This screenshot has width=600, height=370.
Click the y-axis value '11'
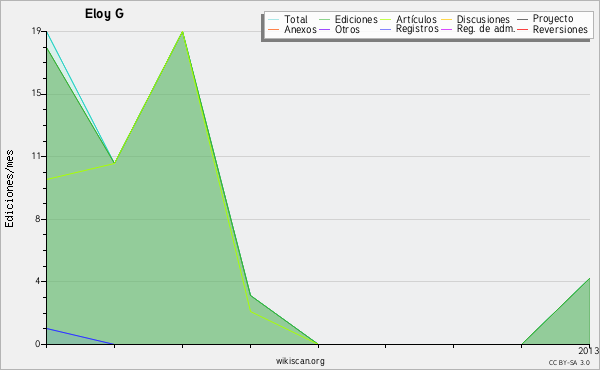tap(36, 156)
